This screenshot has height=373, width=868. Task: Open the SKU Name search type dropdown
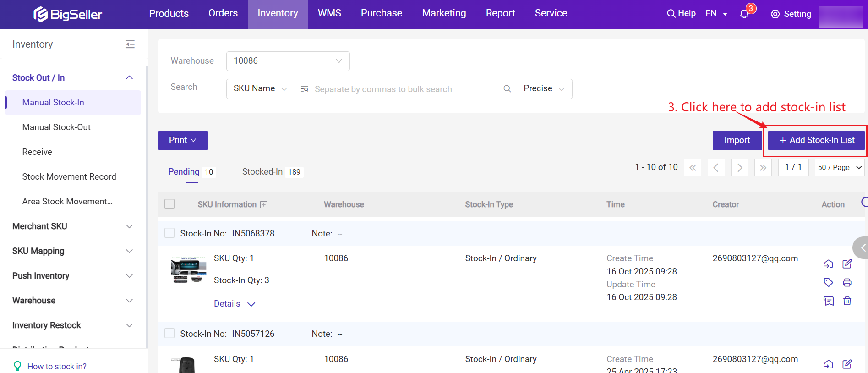[260, 89]
